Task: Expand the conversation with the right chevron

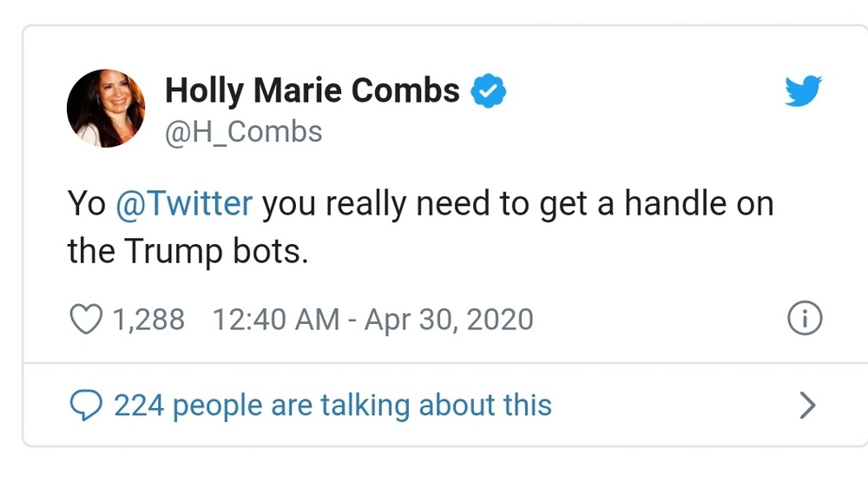Action: 807,405
